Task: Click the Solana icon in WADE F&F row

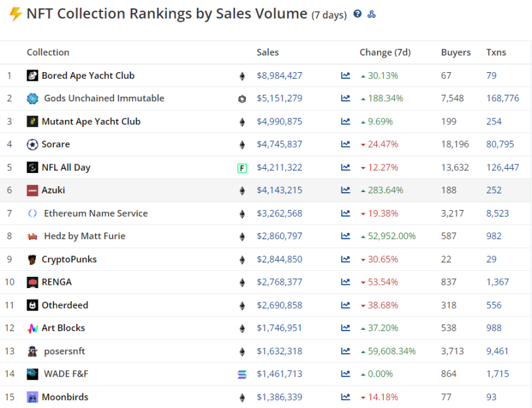Action: coord(242,374)
